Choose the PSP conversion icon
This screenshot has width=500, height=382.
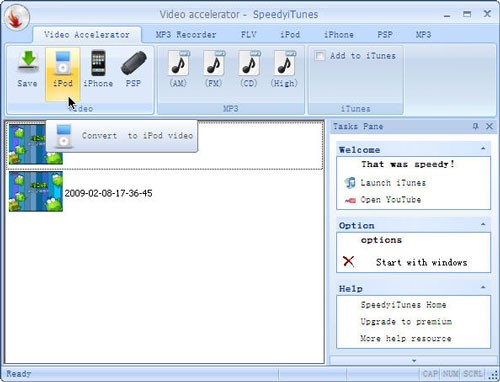[134, 63]
